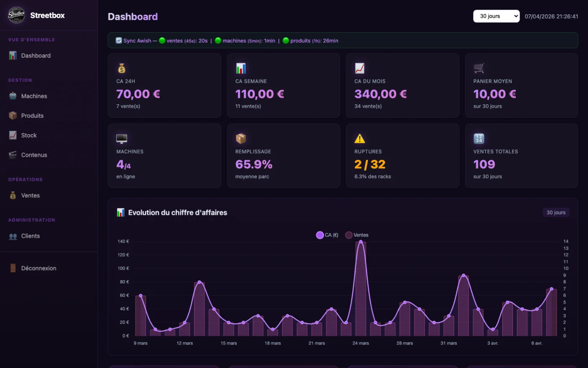Click the Dashboard bar chart sidebar icon

[13, 56]
